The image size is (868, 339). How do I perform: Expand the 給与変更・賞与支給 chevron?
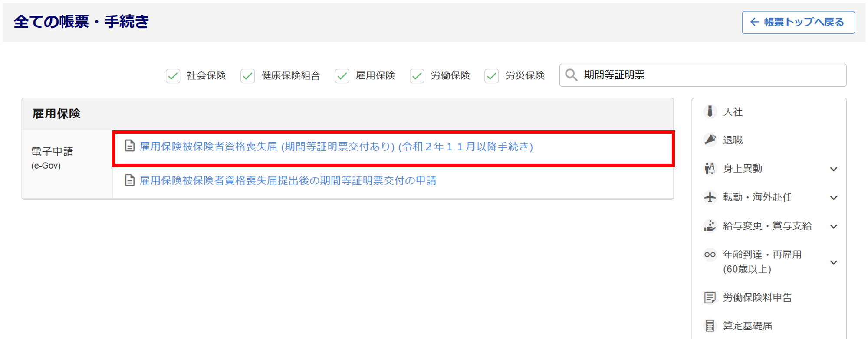coord(834,226)
